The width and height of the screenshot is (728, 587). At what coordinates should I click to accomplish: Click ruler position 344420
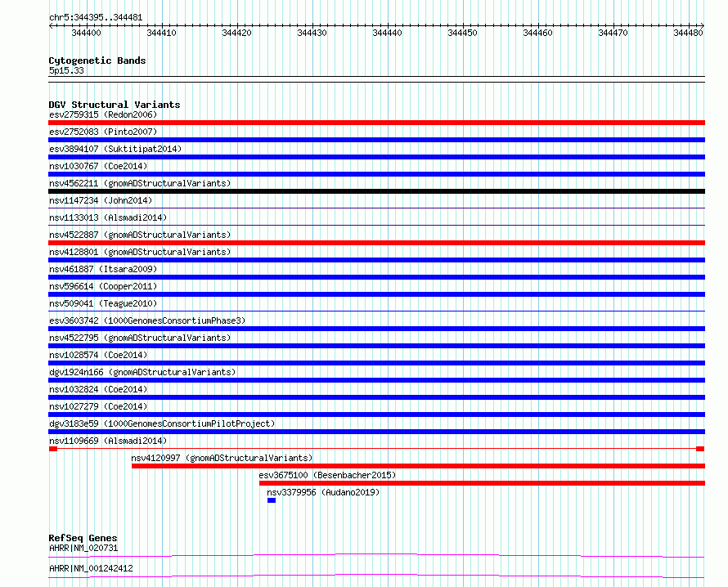[x=236, y=33]
